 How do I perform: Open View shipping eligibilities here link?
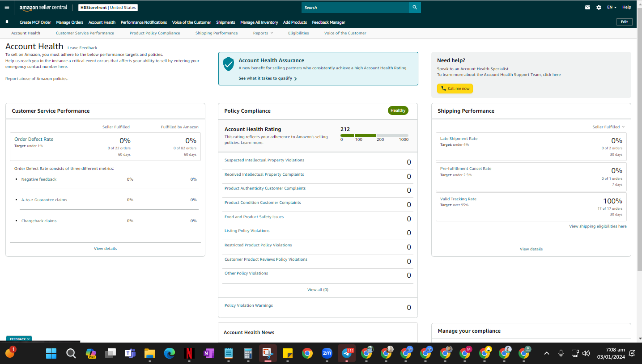(x=598, y=226)
